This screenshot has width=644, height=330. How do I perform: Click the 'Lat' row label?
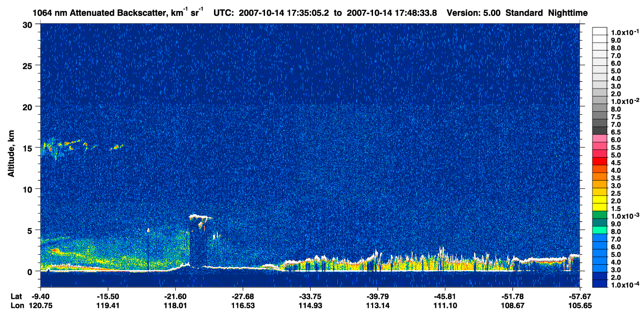tap(16, 296)
